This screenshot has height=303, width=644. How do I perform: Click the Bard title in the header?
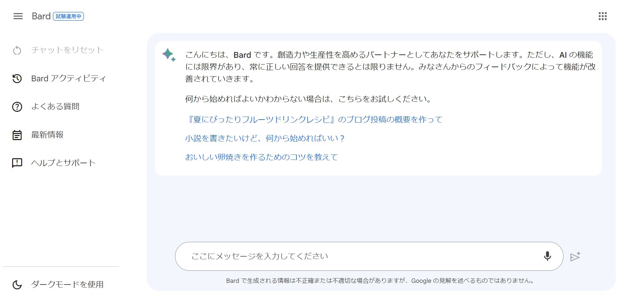[41, 16]
